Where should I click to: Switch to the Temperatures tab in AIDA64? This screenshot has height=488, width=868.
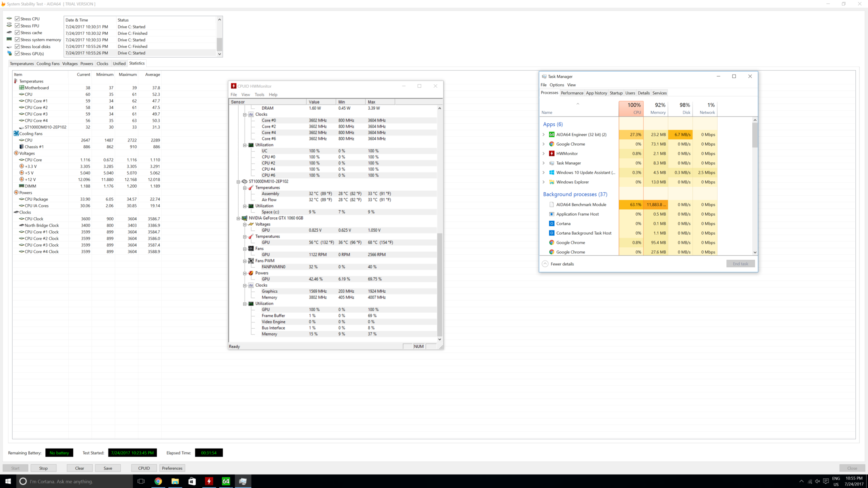click(22, 64)
